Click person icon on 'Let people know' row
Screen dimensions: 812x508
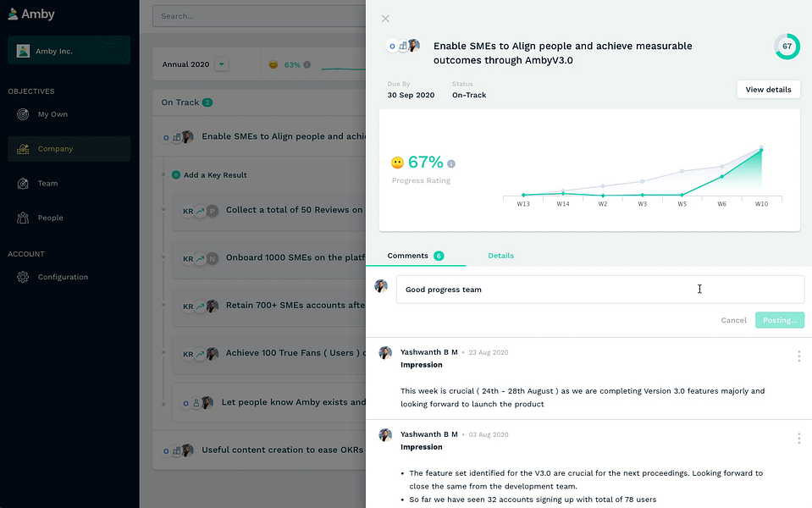(x=196, y=402)
